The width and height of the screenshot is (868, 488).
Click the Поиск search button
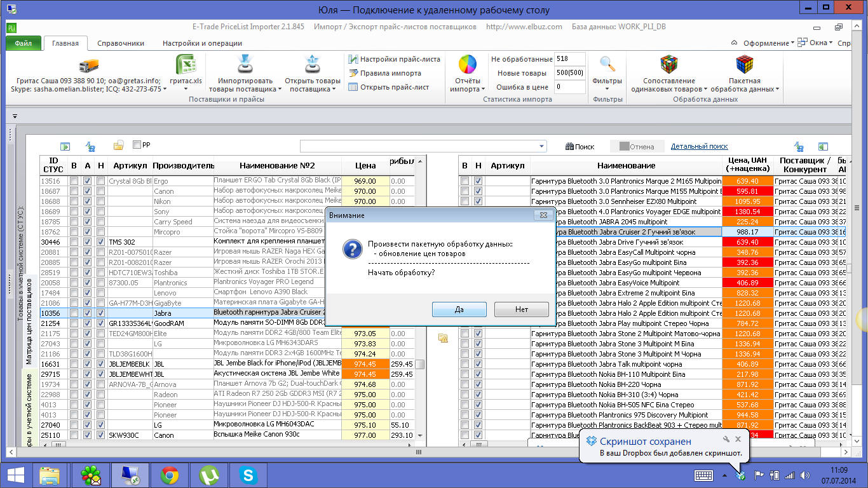point(580,146)
